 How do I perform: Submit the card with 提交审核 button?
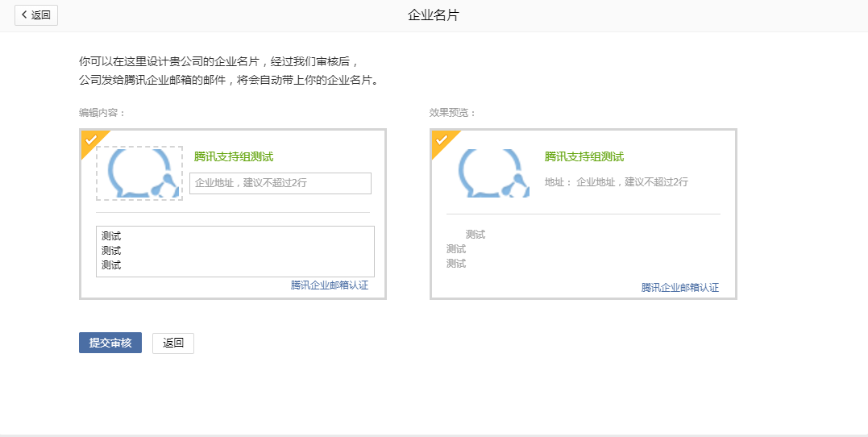[110, 343]
